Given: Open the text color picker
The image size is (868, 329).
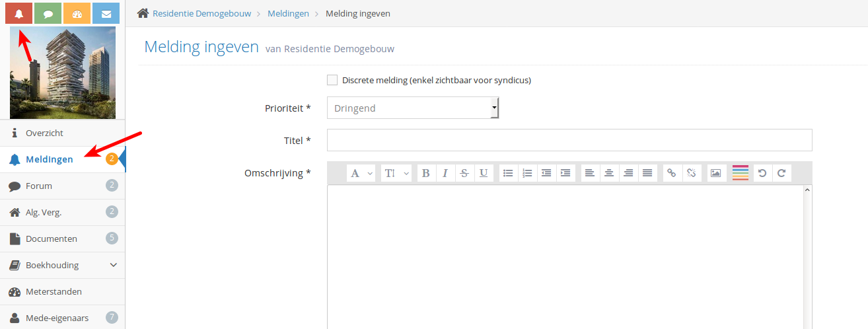Looking at the screenshot, I should tap(740, 173).
